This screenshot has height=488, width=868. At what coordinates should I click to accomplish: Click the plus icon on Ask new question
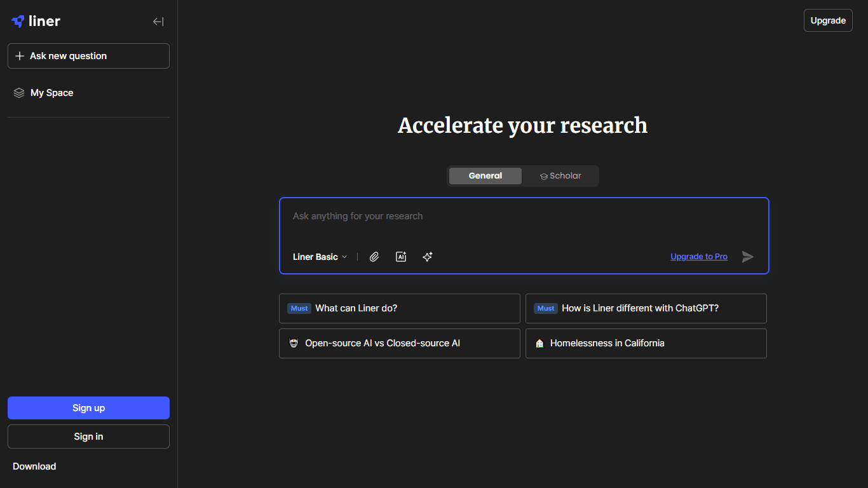click(x=20, y=55)
